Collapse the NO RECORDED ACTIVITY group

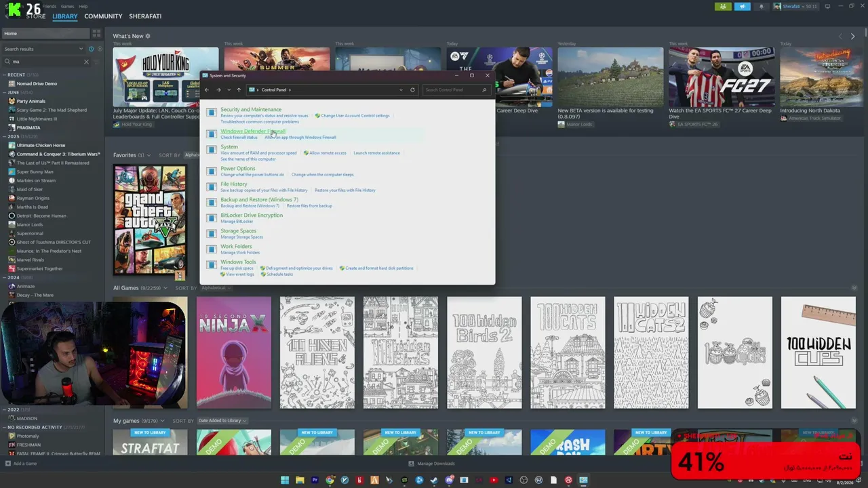(4, 427)
